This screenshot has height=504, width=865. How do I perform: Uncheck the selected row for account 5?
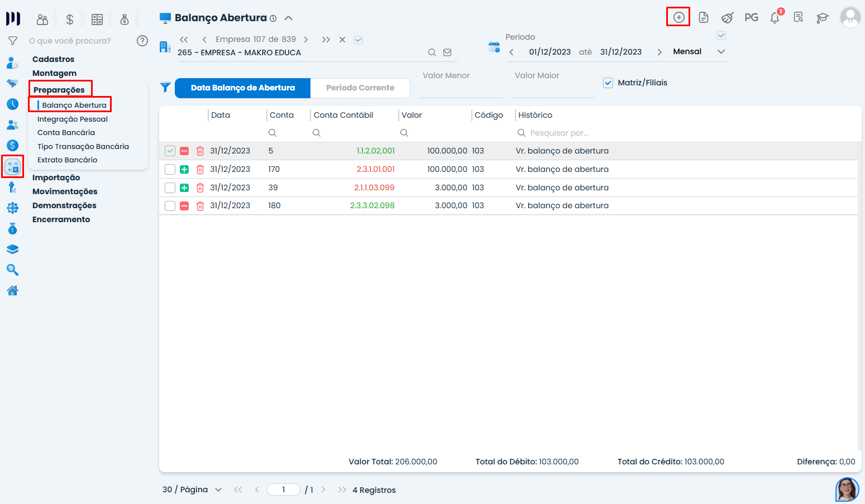coord(170,151)
